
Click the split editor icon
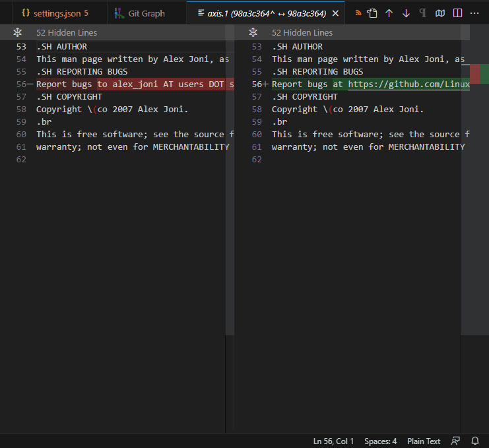[457, 13]
